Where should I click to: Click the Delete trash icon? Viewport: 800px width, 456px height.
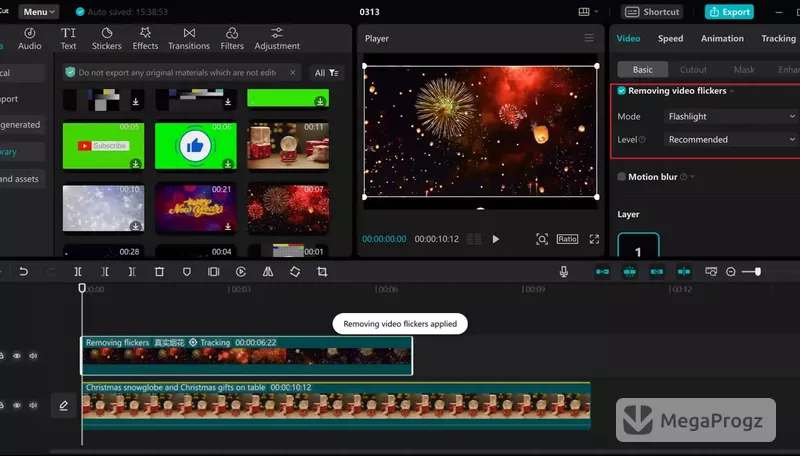pyautogui.click(x=159, y=272)
